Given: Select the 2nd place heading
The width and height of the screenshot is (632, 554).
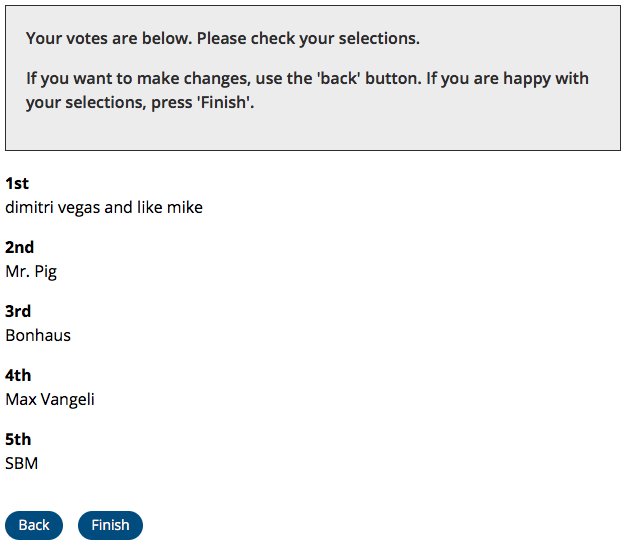Looking at the screenshot, I should coord(19,247).
